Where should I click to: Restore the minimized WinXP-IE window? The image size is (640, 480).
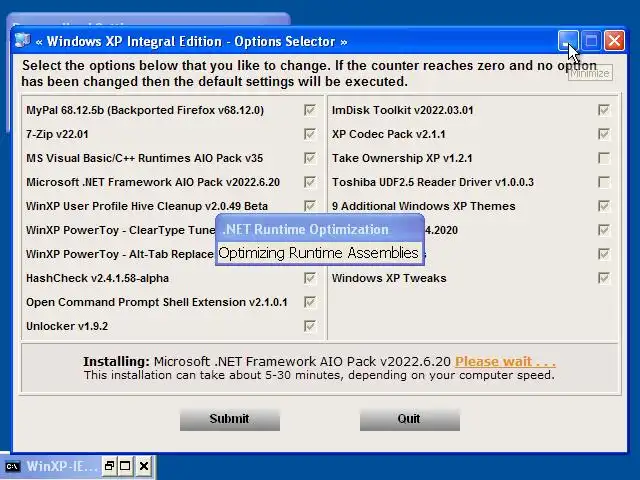pos(109,466)
